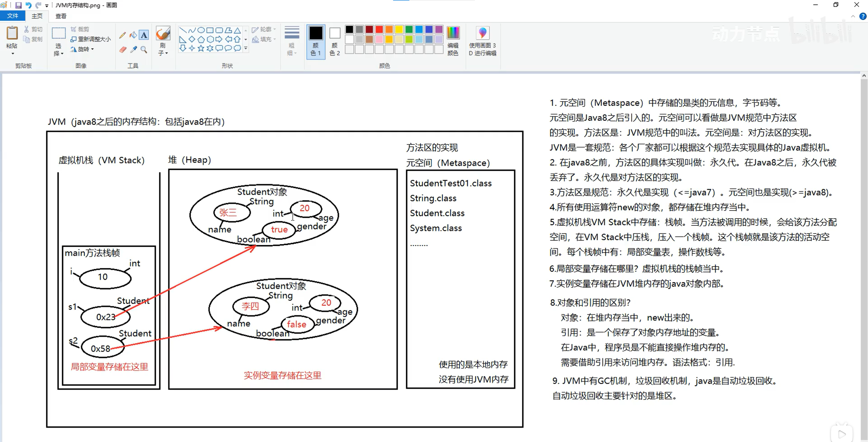Collapse the ribbon with chevron

click(853, 16)
